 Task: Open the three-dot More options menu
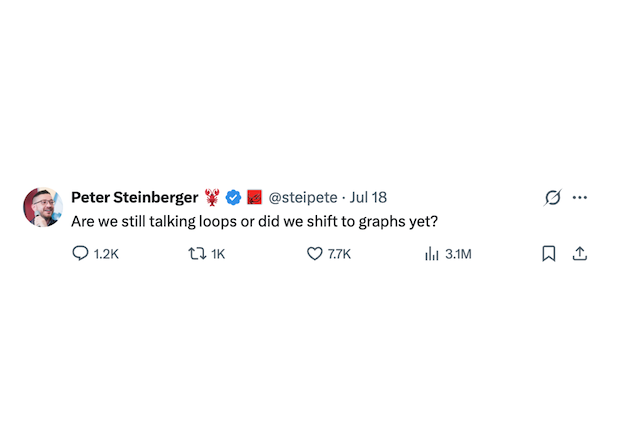[580, 197]
